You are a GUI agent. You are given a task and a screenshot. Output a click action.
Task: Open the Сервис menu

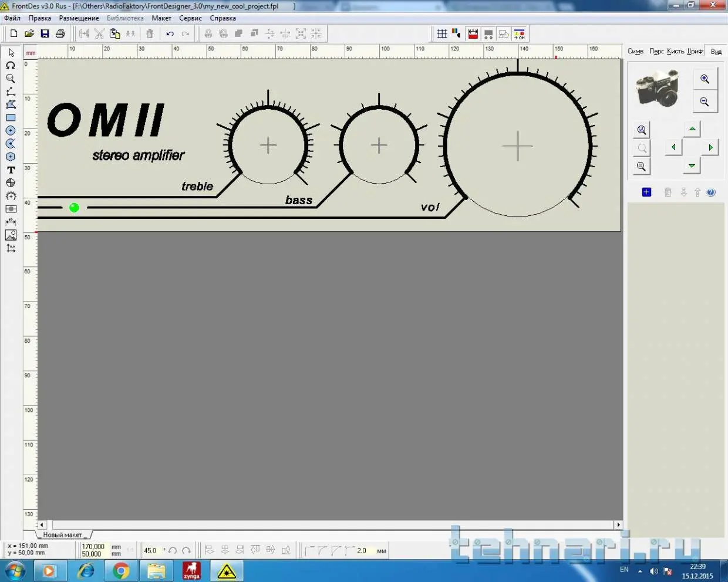click(x=190, y=18)
